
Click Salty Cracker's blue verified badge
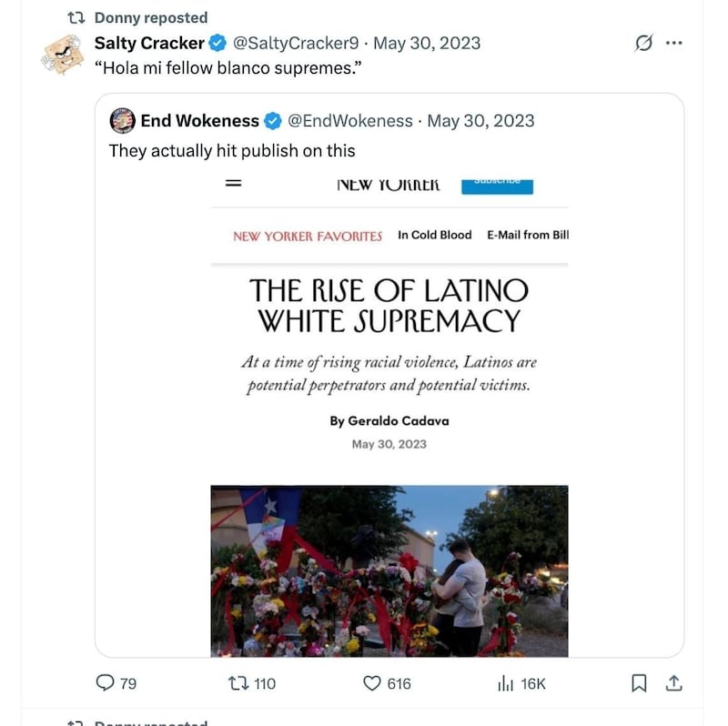(216, 42)
